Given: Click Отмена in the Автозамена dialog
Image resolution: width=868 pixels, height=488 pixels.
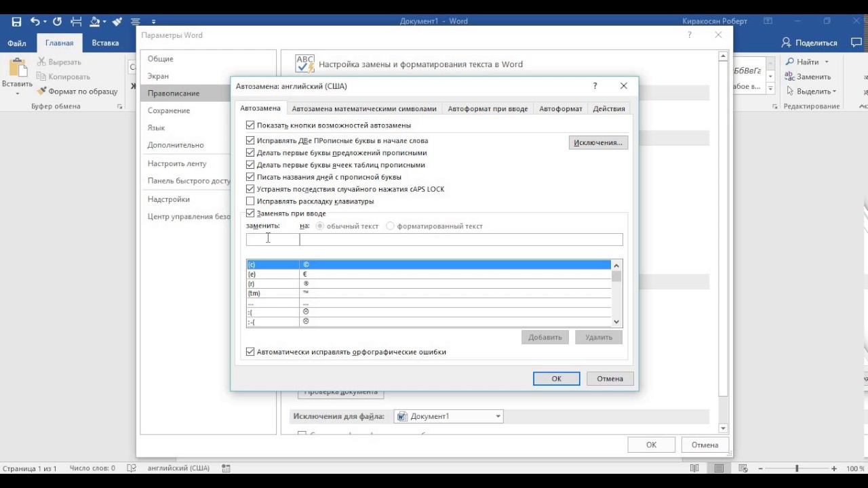Looking at the screenshot, I should click(610, 379).
